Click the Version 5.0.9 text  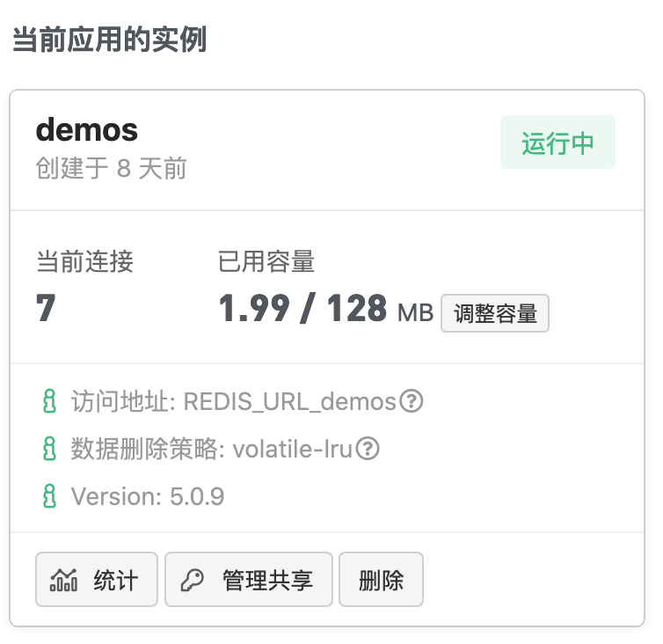(148, 497)
